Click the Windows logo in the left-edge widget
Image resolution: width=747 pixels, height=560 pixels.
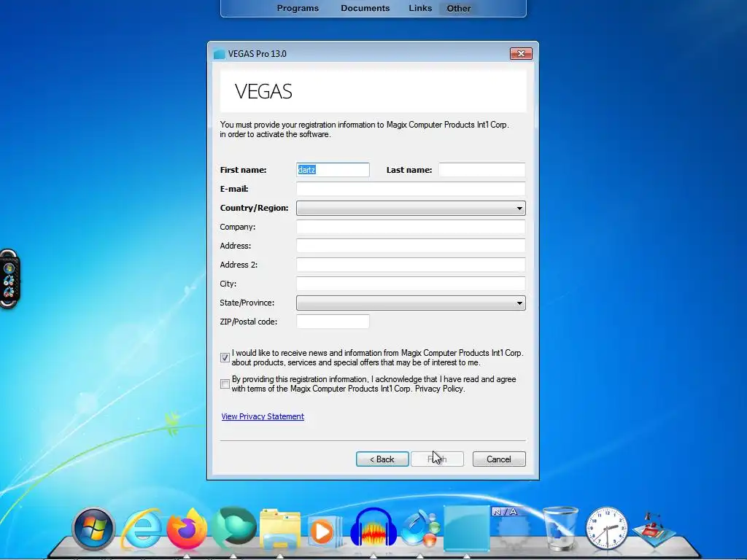coord(9,268)
